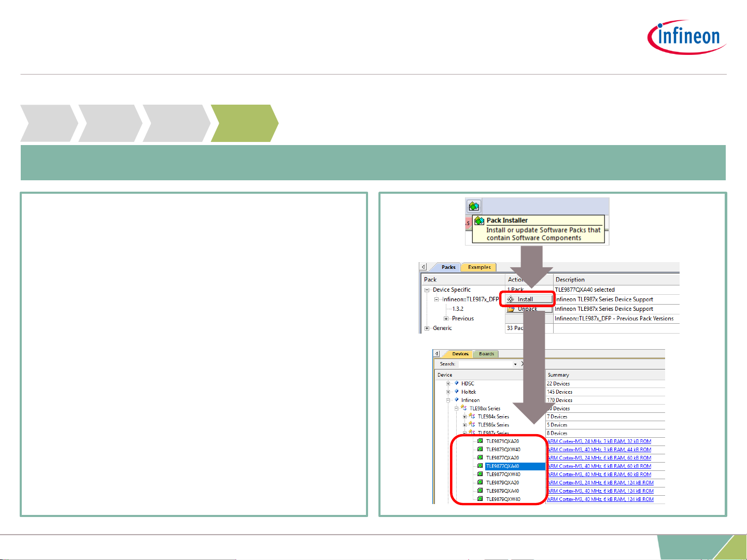Collapse Packs panel with left arrow button

click(x=424, y=267)
